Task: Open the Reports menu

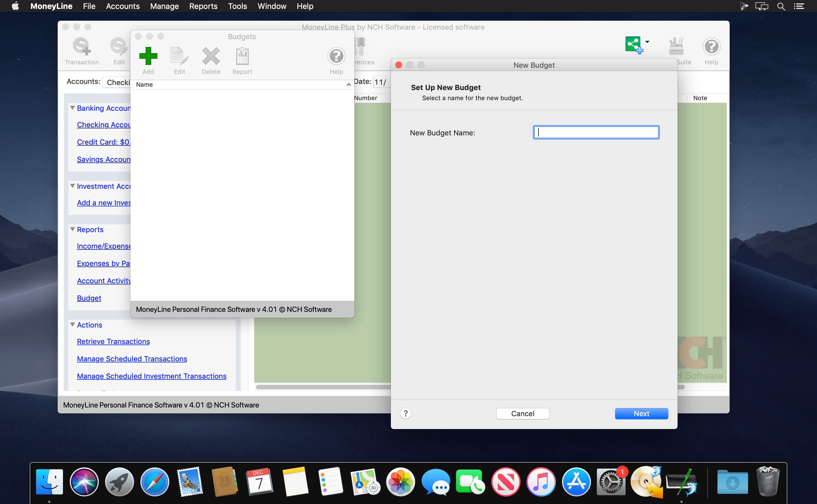Action: (x=203, y=6)
